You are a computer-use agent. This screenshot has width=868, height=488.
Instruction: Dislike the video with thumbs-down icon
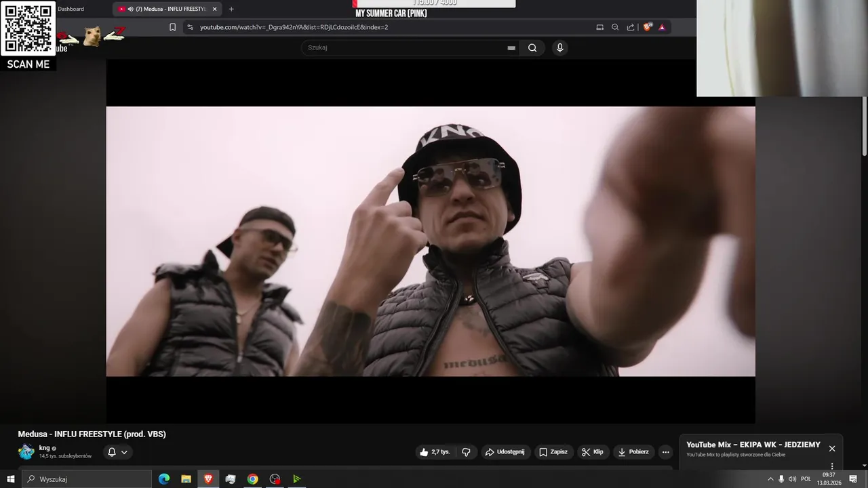point(466,452)
